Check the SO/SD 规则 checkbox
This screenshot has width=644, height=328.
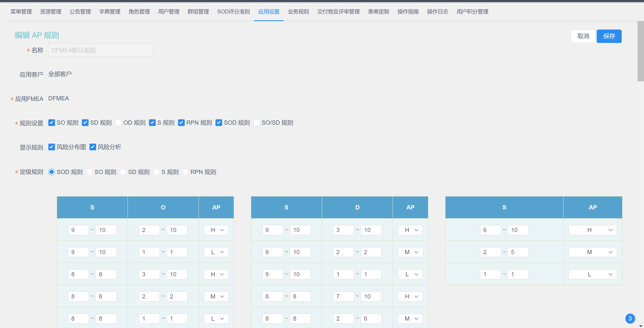[257, 122]
